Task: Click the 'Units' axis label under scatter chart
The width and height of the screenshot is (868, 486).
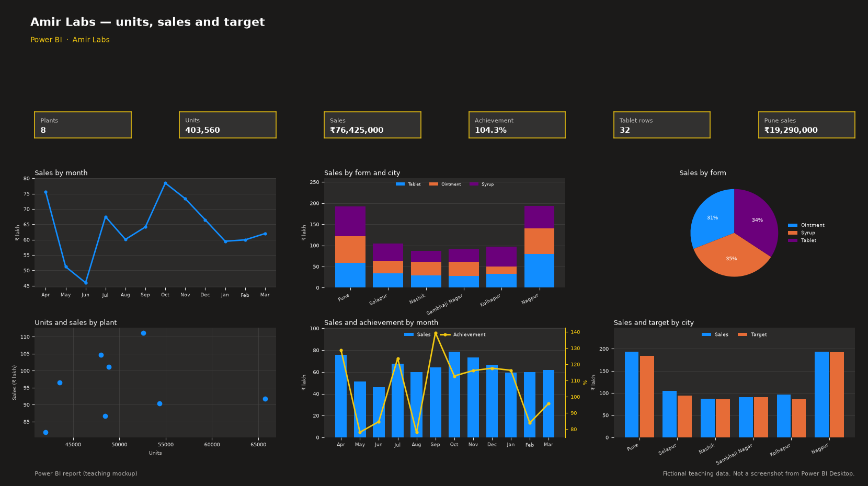Action: point(155,453)
